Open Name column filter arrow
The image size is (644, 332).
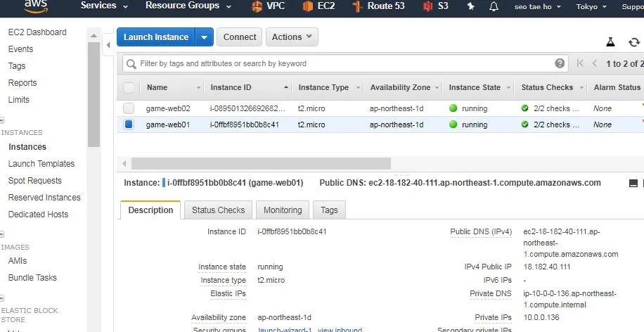click(x=199, y=88)
